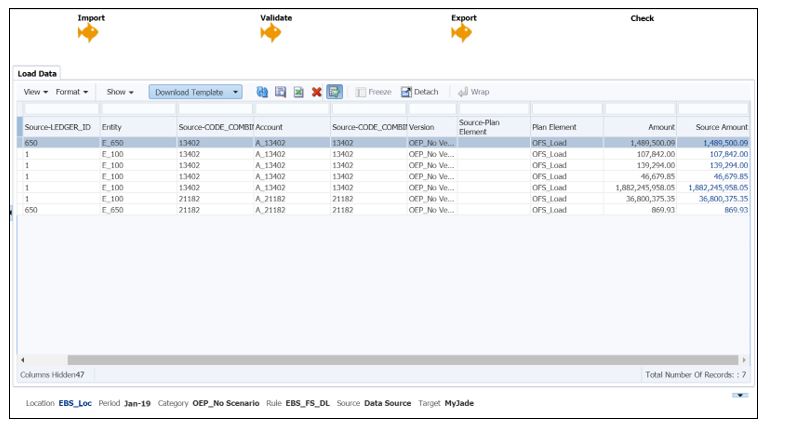
Task: Expand the bottom-right collapse arrow
Action: [740, 396]
